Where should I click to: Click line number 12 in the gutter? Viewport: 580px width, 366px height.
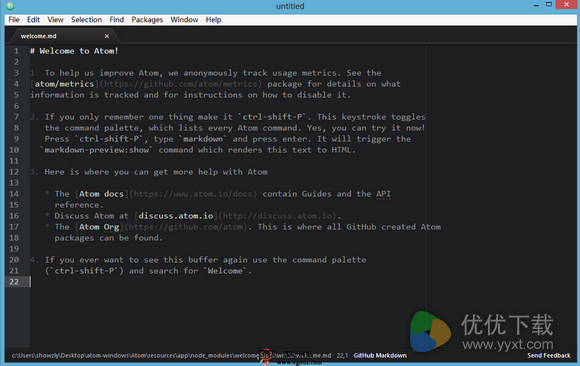(x=14, y=172)
